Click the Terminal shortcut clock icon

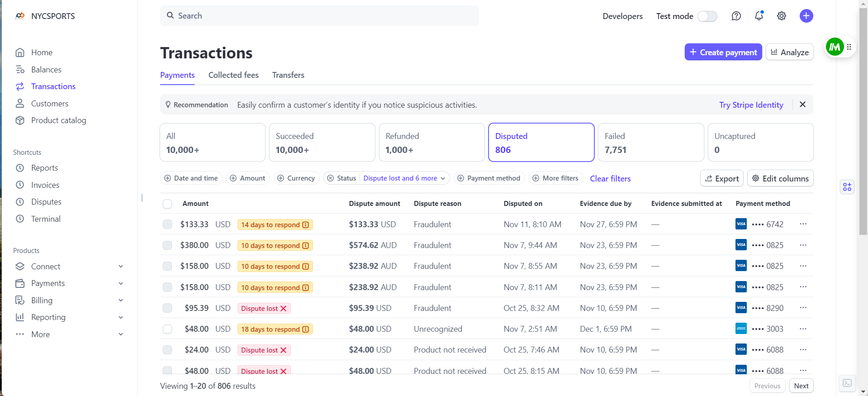(20, 219)
